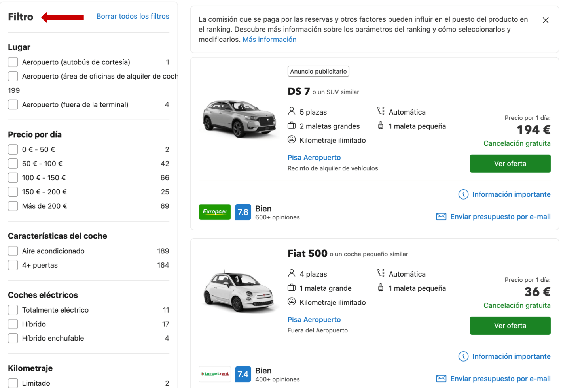
Task: Check the 50 € - 100 € price filter
Action: [x=13, y=164]
